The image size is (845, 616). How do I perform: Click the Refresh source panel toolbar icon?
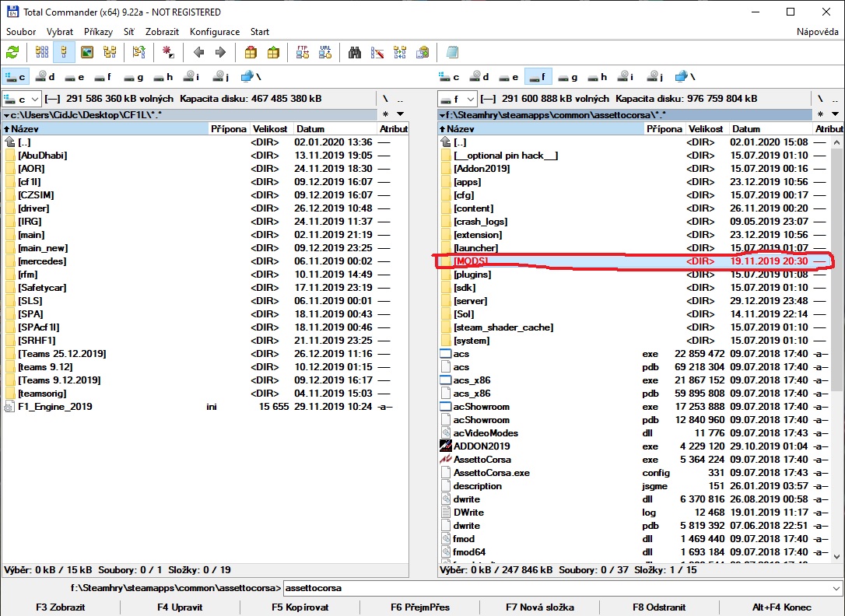click(12, 52)
